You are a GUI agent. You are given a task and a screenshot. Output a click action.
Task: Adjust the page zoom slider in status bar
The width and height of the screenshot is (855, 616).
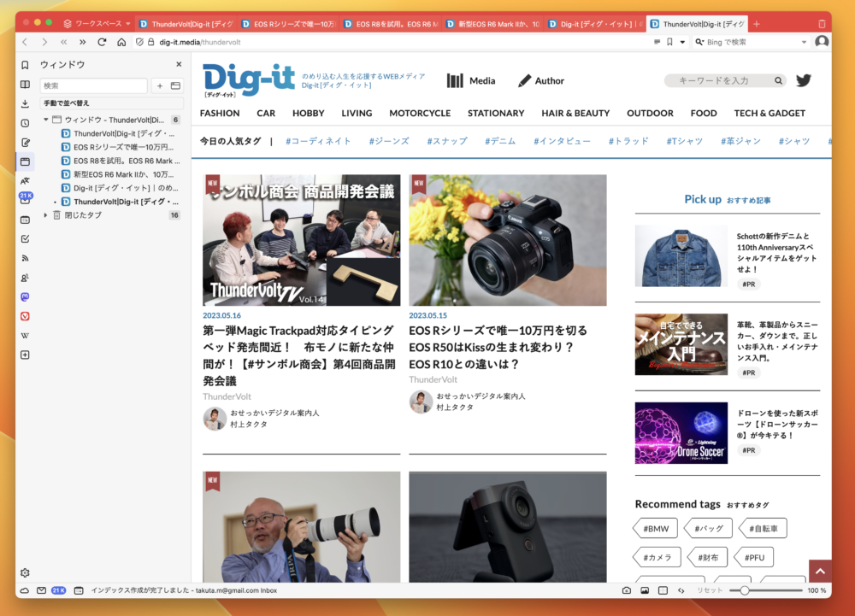[746, 590]
